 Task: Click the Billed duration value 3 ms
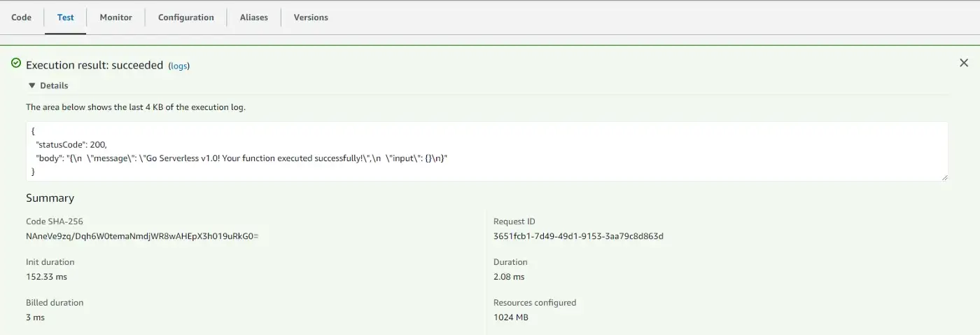[35, 317]
